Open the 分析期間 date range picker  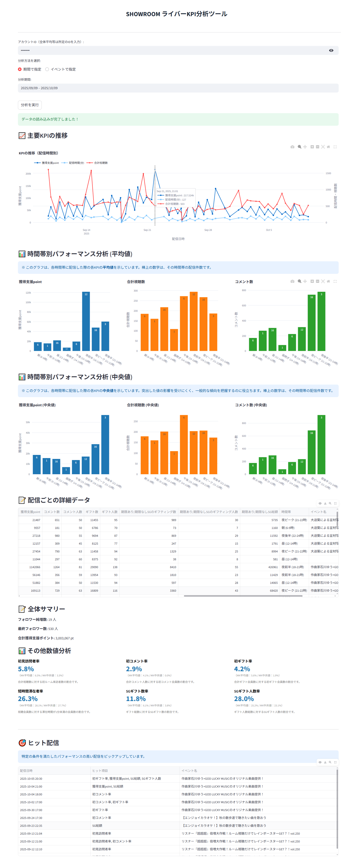pyautogui.click(x=178, y=88)
